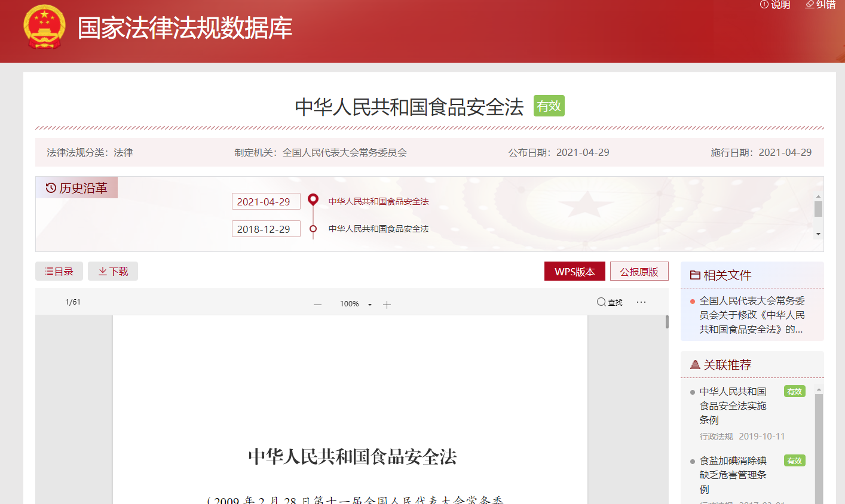Open the more options ellipsis menu
The height and width of the screenshot is (504, 845).
[641, 302]
